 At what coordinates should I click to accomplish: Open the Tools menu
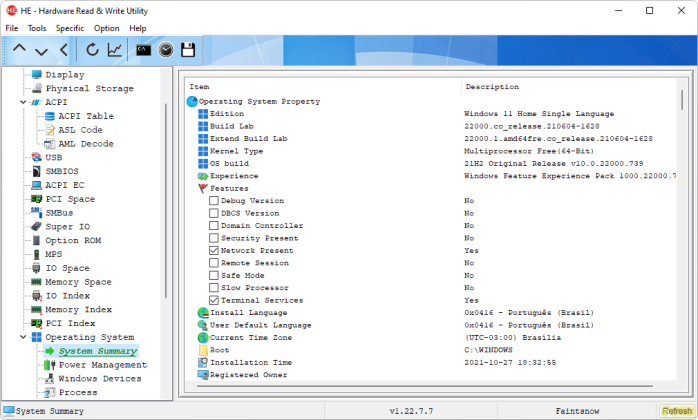37,28
